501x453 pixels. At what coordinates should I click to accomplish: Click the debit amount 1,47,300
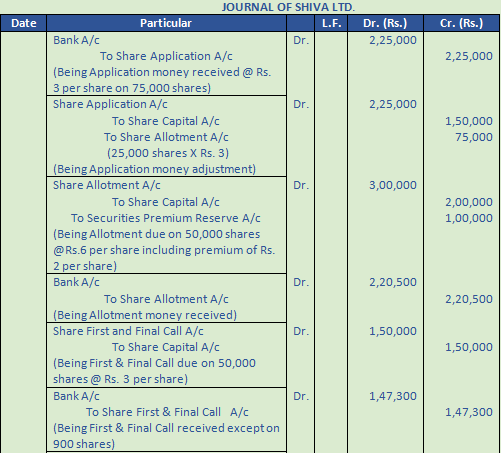pos(393,396)
